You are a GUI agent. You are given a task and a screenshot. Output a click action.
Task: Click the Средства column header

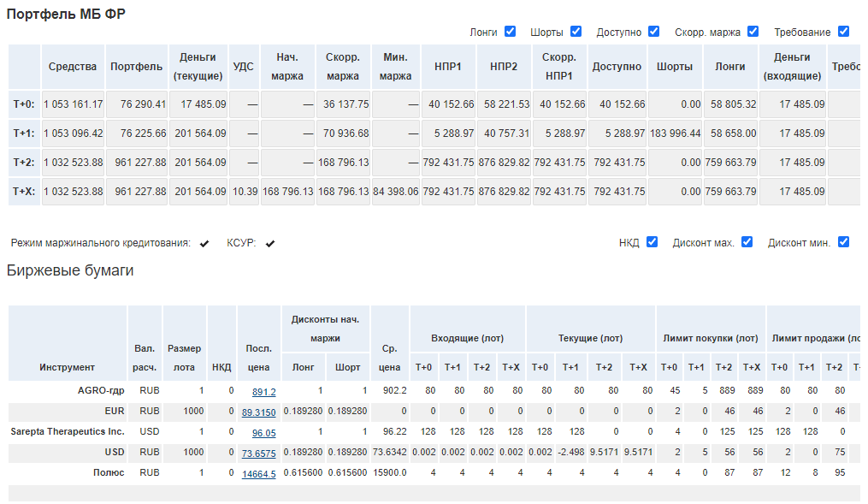73,67
